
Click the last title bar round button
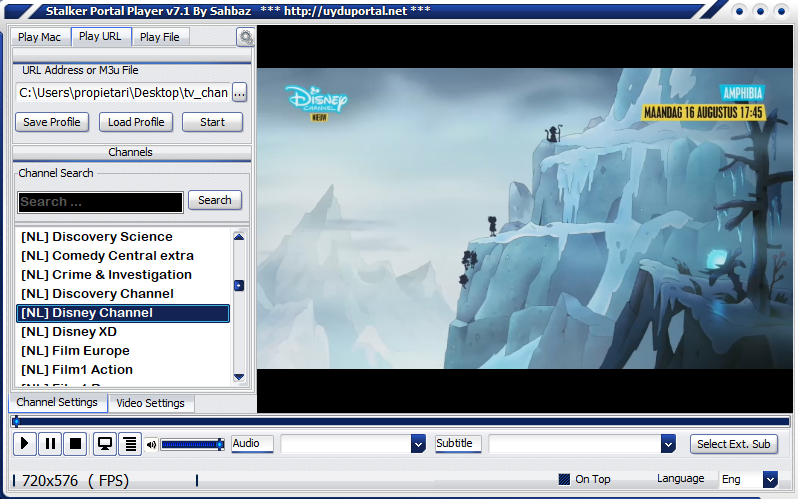point(781,11)
